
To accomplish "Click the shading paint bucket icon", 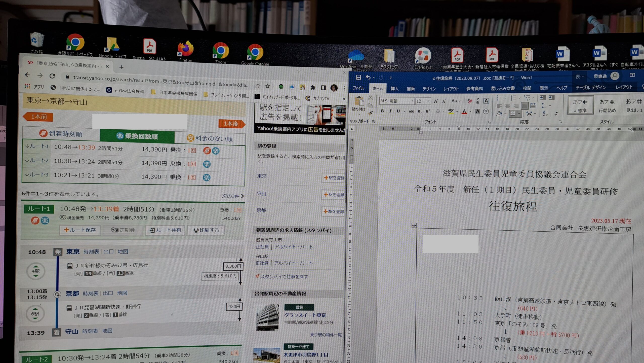I will click(499, 114).
